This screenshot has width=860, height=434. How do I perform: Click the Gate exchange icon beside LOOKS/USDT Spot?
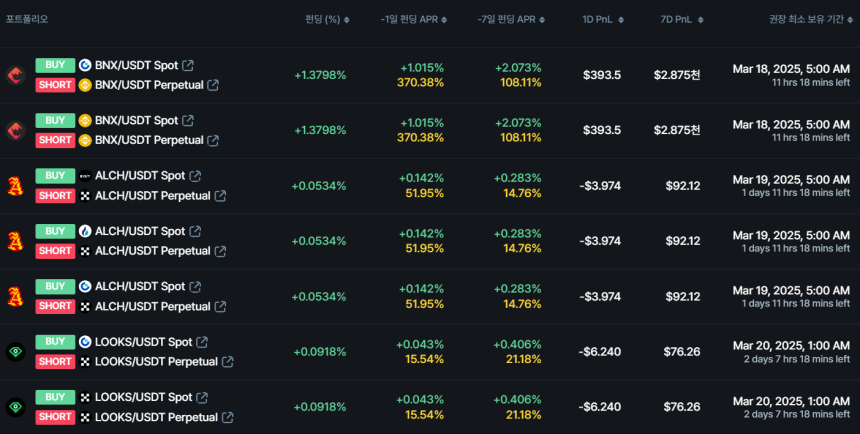point(85,342)
